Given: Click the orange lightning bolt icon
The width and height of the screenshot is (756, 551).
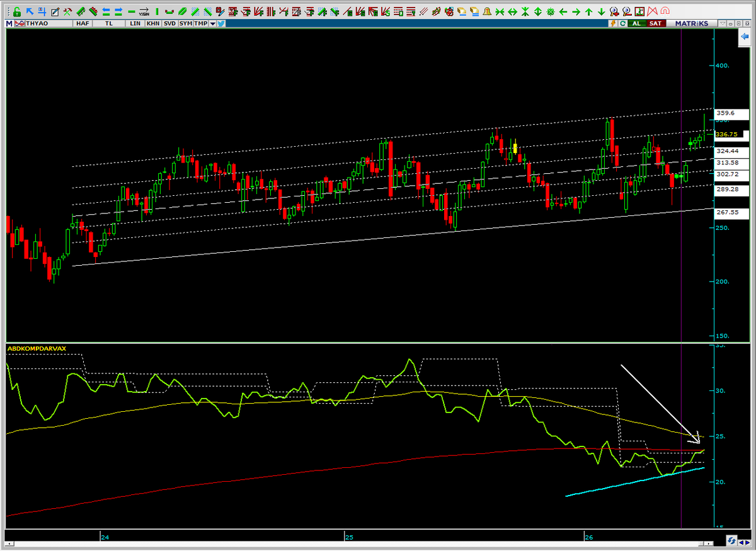Looking at the screenshot, I should 613,23.
